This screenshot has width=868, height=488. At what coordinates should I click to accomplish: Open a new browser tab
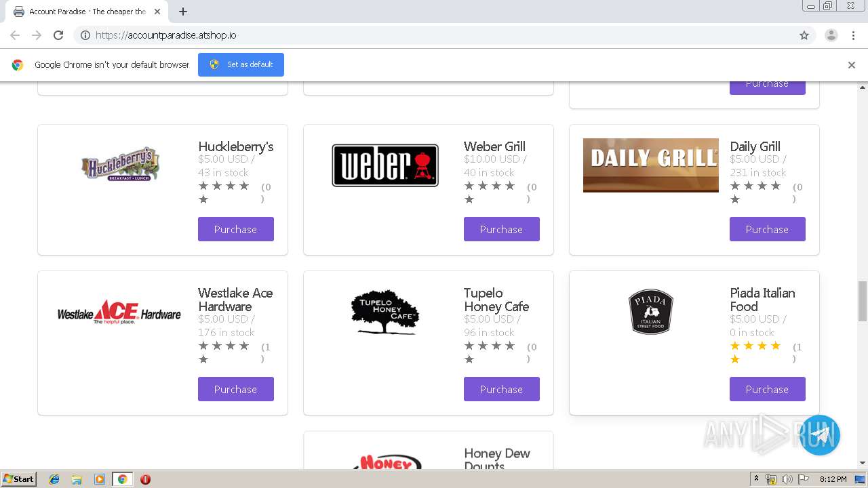[x=183, y=12]
